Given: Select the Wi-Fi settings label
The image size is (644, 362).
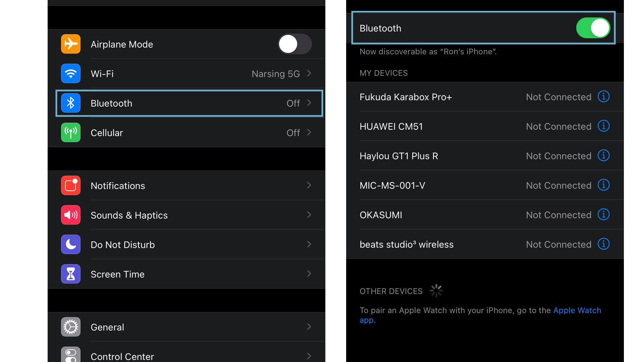Looking at the screenshot, I should (x=102, y=74).
